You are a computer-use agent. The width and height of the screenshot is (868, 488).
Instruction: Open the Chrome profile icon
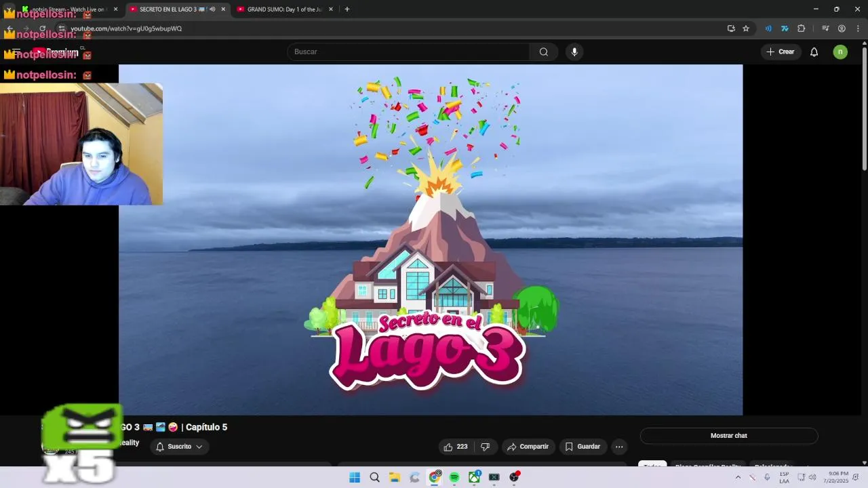842,28
